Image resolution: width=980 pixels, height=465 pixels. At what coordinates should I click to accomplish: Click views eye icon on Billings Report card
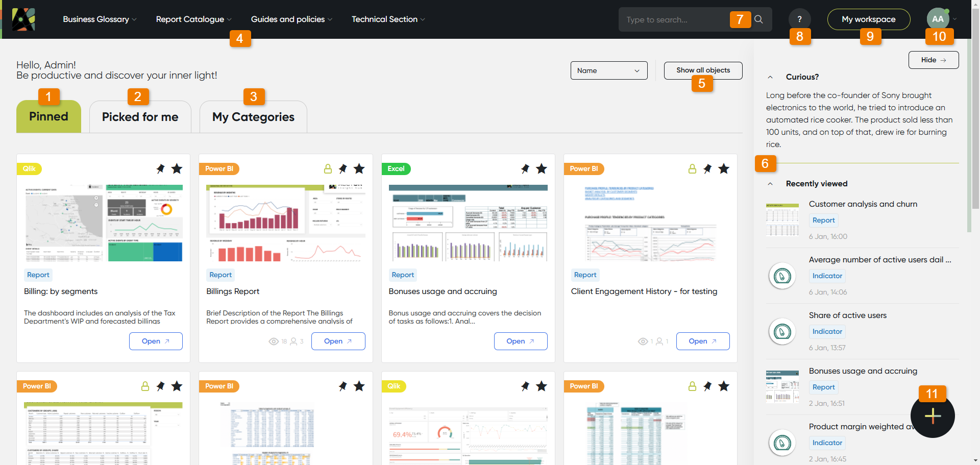tap(274, 341)
